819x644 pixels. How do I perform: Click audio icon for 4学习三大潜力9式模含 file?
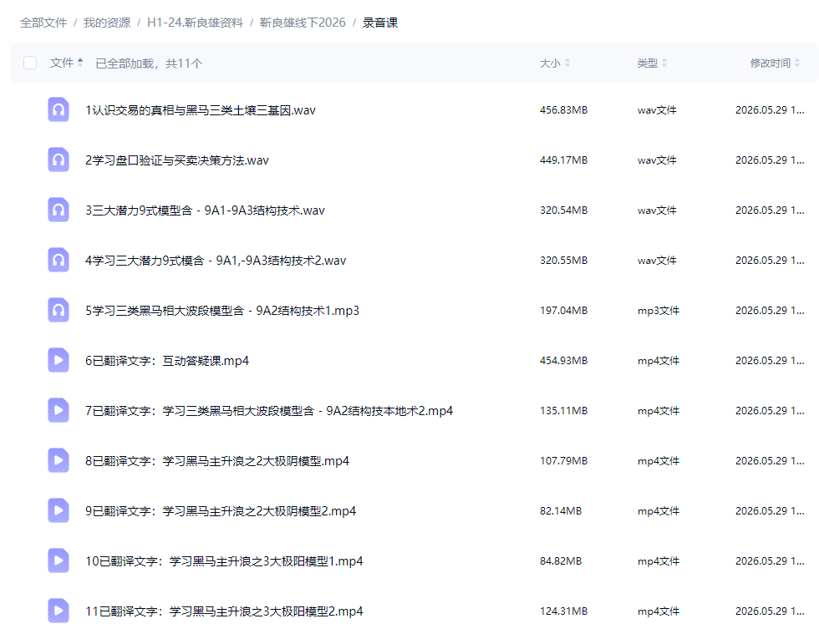click(58, 260)
